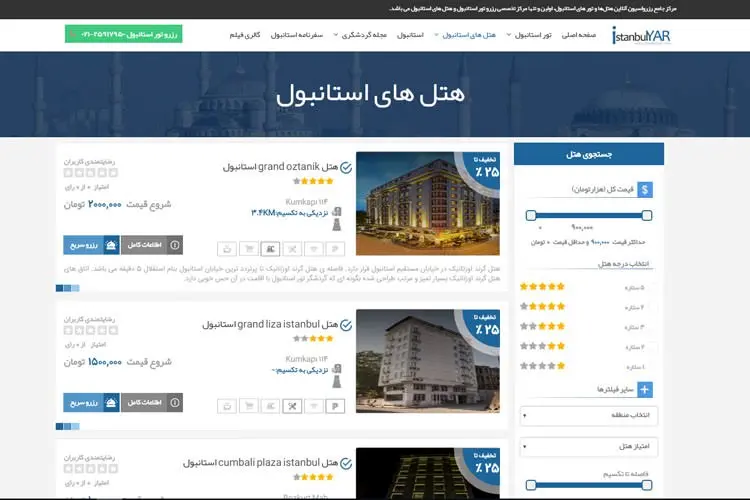Click اطلاعات کامل for grand liza istanbul
The height and width of the screenshot is (500, 750).
point(152,402)
